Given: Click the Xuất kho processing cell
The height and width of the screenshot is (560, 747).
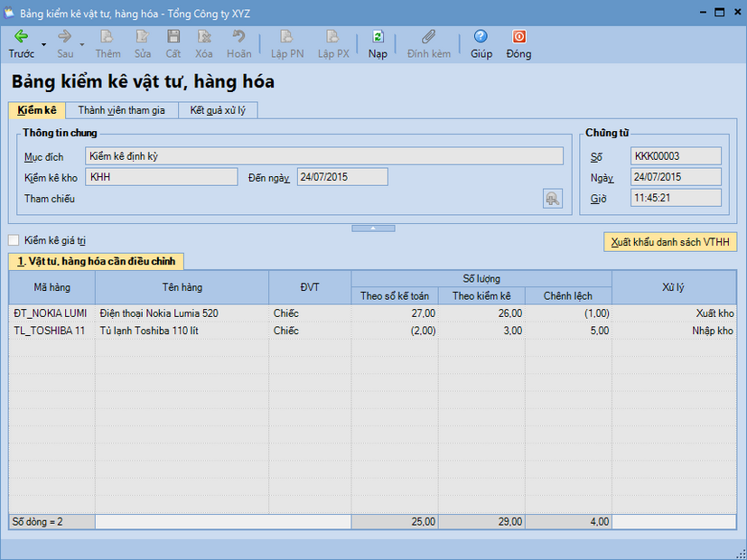Looking at the screenshot, I should 674,313.
